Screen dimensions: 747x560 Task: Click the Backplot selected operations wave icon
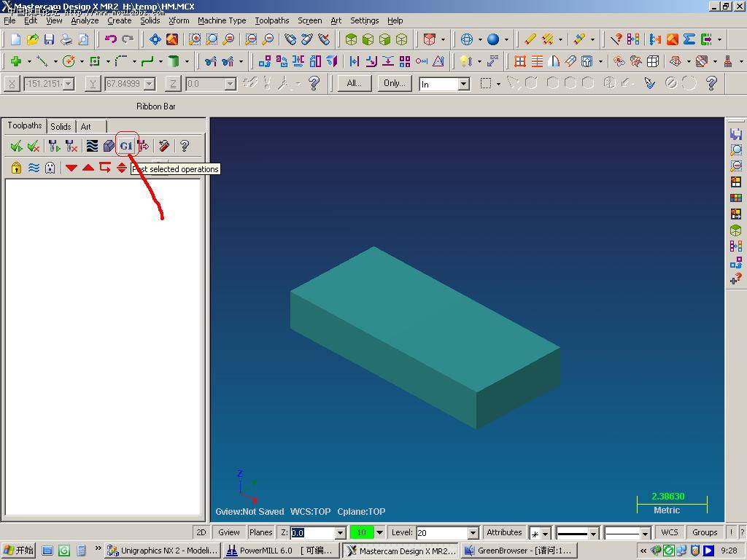pos(92,146)
